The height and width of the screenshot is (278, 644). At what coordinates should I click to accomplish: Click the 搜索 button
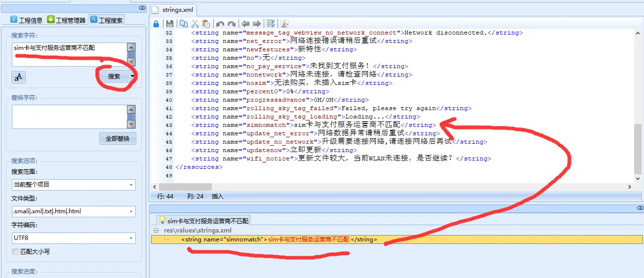pyautogui.click(x=114, y=77)
